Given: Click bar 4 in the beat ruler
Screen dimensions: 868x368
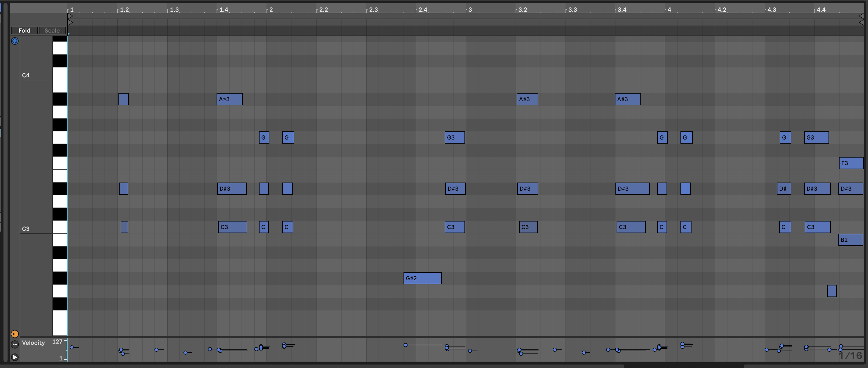Looking at the screenshot, I should [669, 9].
